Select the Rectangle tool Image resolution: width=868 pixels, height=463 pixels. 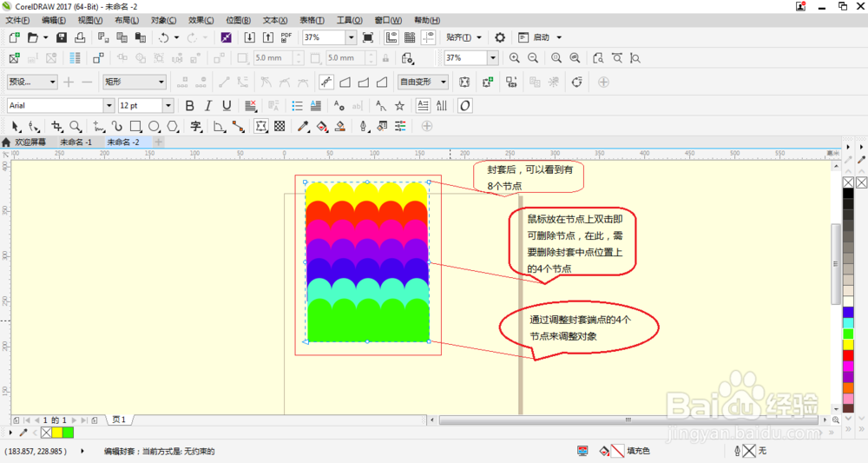pos(135,126)
